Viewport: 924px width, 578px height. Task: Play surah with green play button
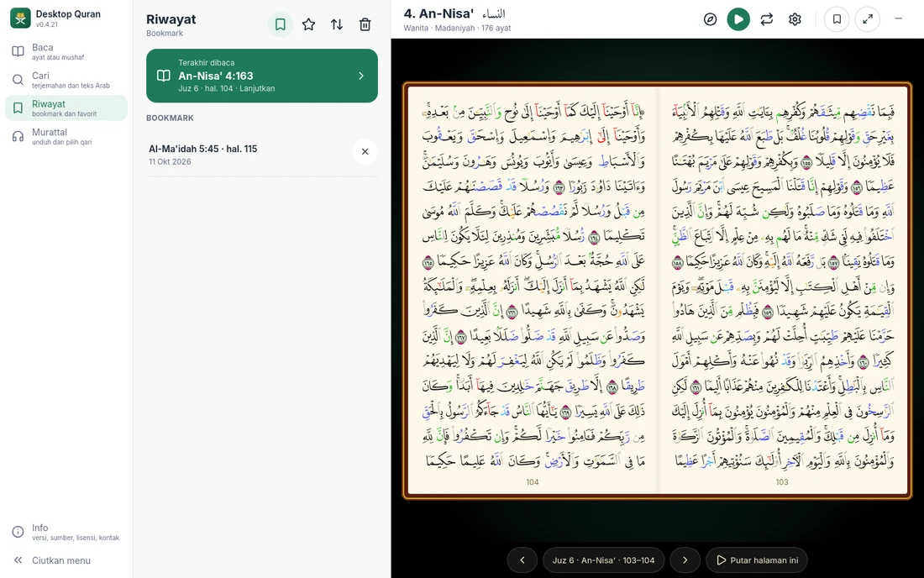pos(738,19)
